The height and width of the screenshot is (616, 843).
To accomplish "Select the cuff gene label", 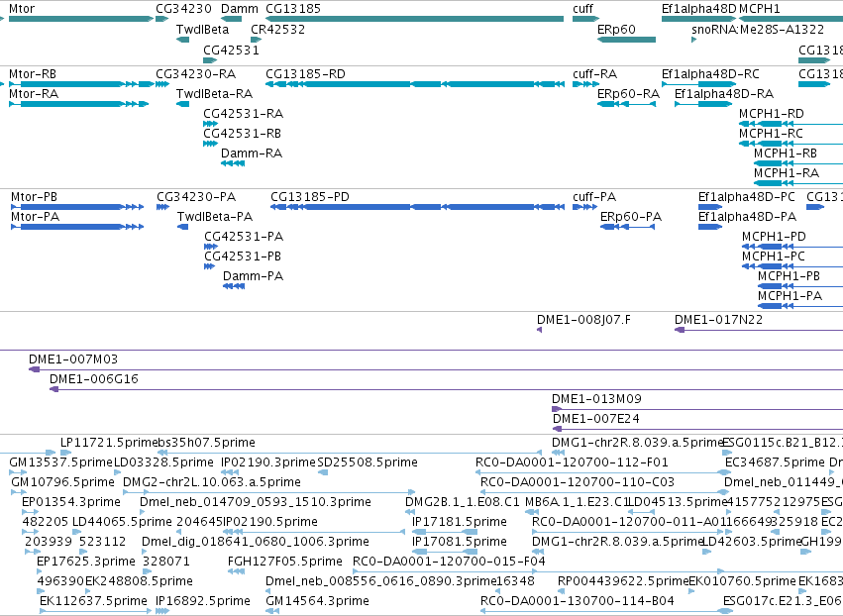I will (582, 9).
